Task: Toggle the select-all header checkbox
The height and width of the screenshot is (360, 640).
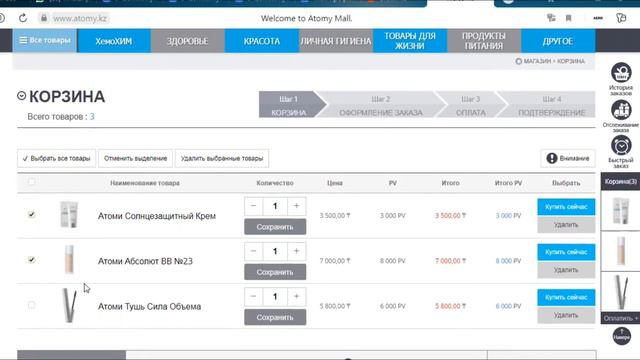Action: pos(31,182)
